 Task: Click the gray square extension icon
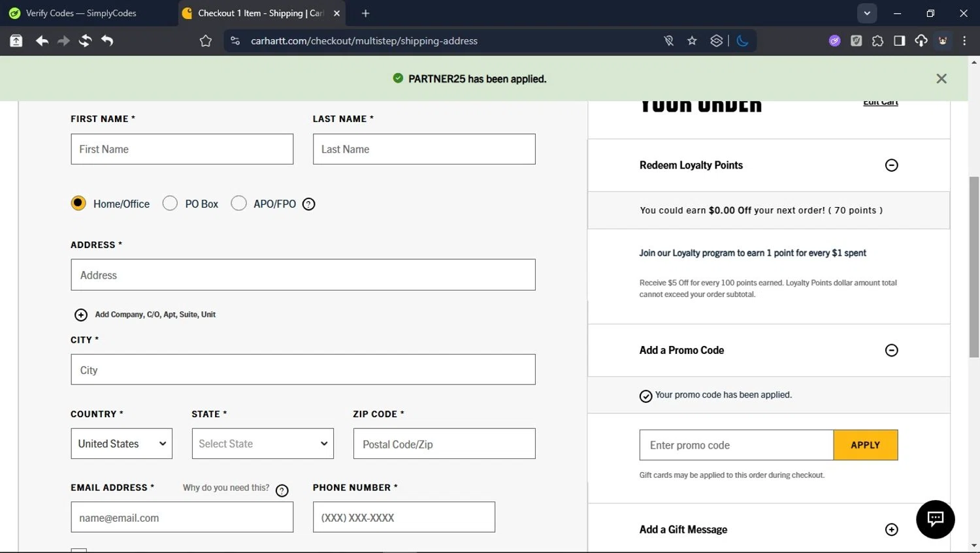857,41
